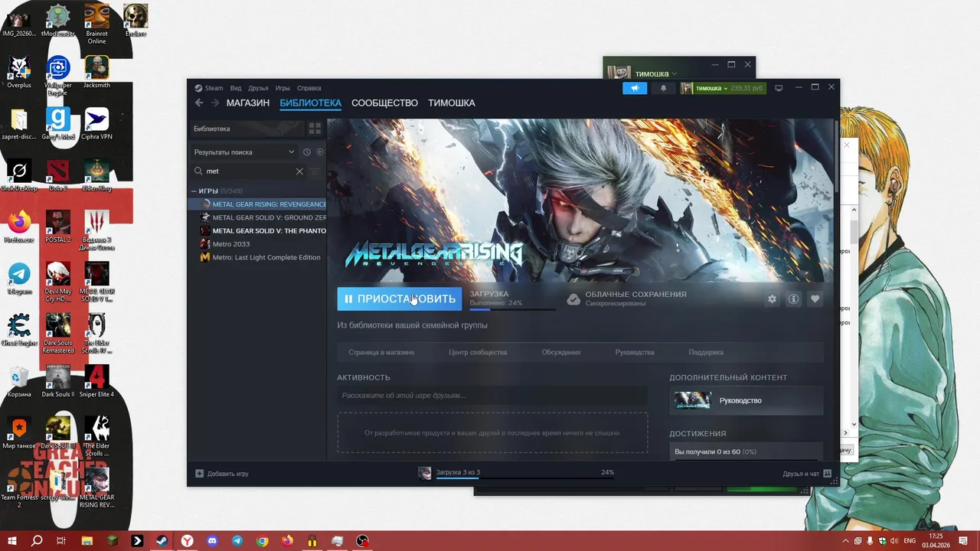Go to the 'ТИМОШКА' profile tab
This screenshot has width=980, height=551.
(x=452, y=103)
